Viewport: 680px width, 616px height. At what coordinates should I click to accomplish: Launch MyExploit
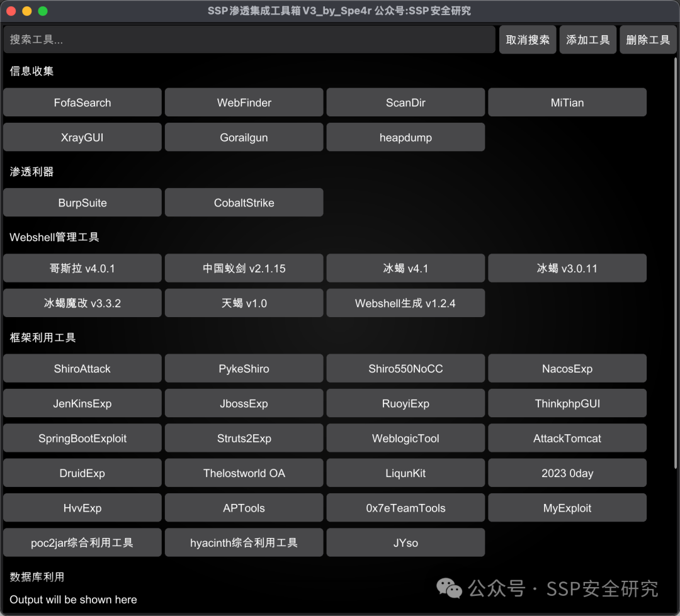tap(567, 508)
